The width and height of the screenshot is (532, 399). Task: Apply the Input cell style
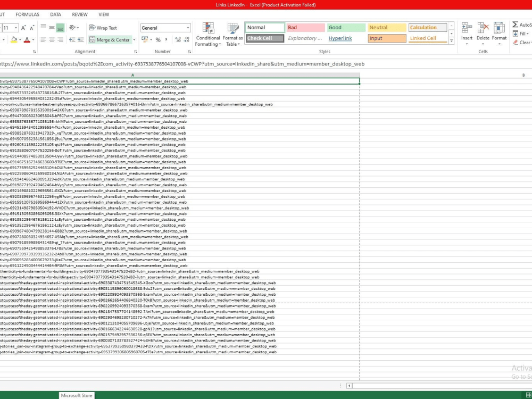[x=387, y=38]
